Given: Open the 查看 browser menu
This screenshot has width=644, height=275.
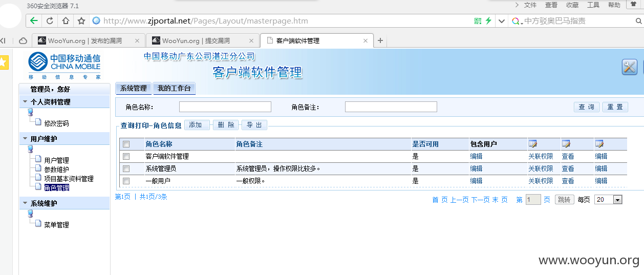Looking at the screenshot, I should (x=551, y=5).
